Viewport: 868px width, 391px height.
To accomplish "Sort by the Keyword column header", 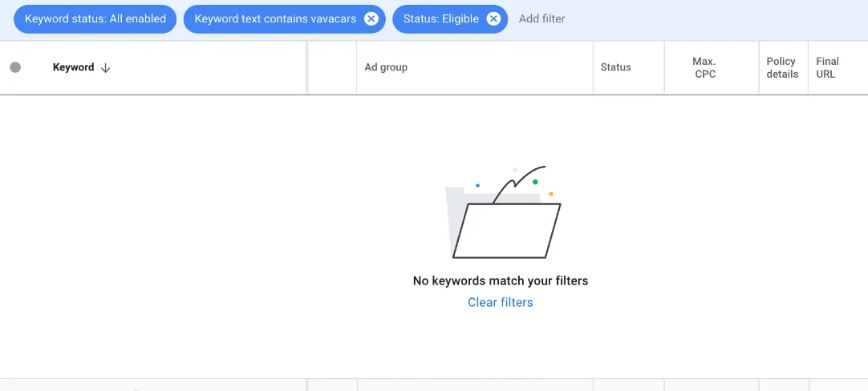I will 73,67.
